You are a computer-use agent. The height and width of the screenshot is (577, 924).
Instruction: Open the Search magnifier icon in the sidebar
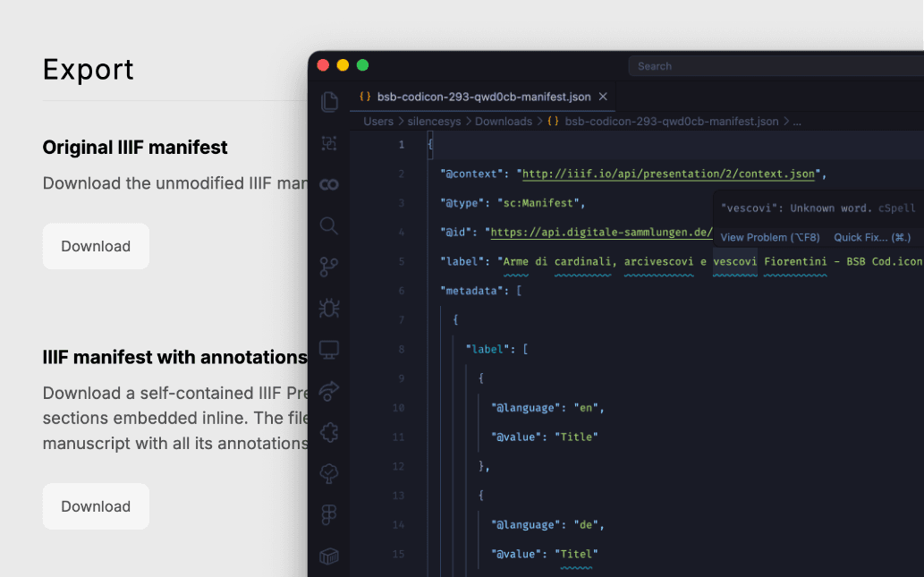[x=329, y=225]
